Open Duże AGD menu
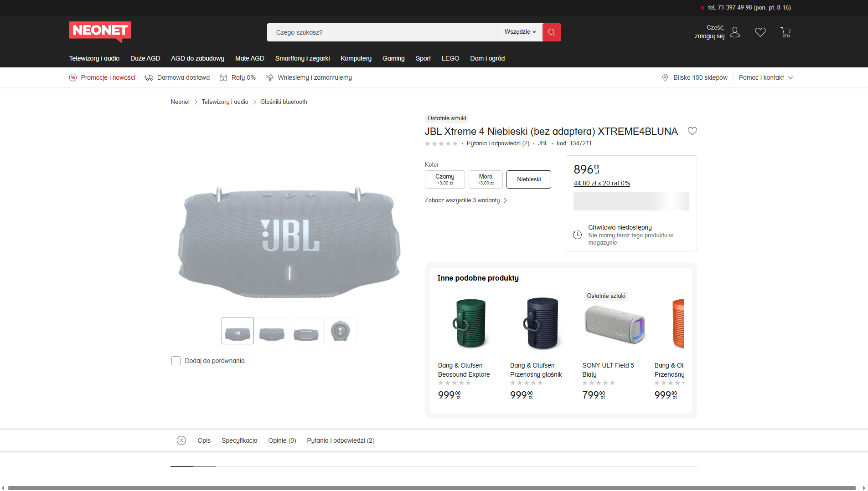This screenshot has height=491, width=868. click(145, 58)
